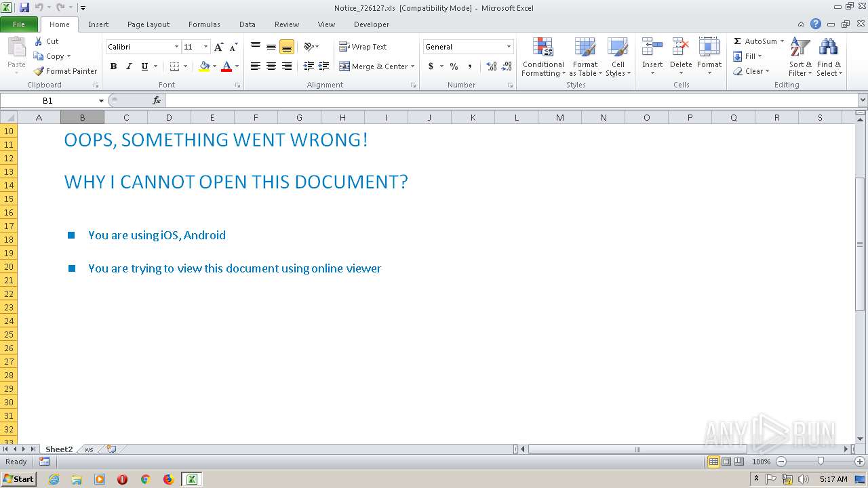Open Chrome from the taskbar
This screenshot has width=868, height=488.
[145, 479]
